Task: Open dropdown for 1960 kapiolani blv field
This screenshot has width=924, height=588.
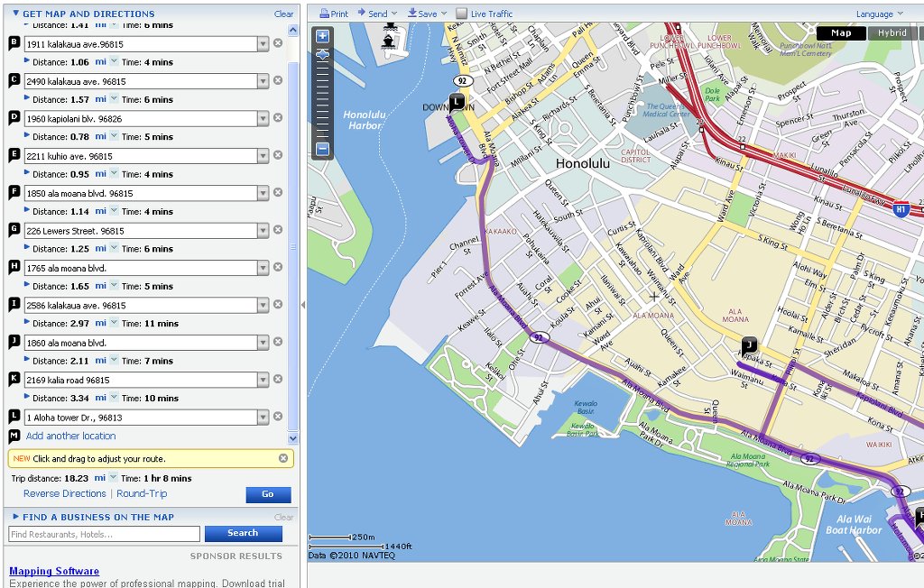Action: pos(263,119)
